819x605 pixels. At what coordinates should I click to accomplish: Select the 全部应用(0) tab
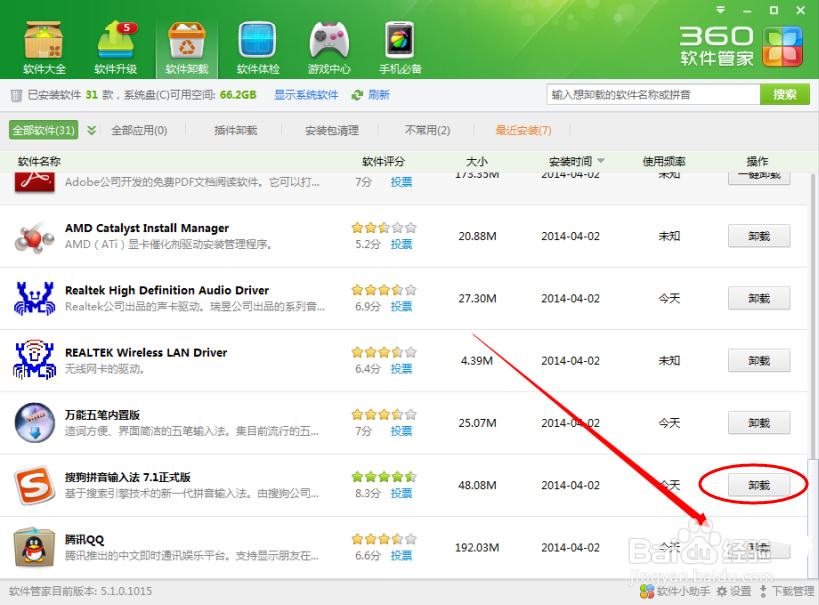tap(139, 130)
